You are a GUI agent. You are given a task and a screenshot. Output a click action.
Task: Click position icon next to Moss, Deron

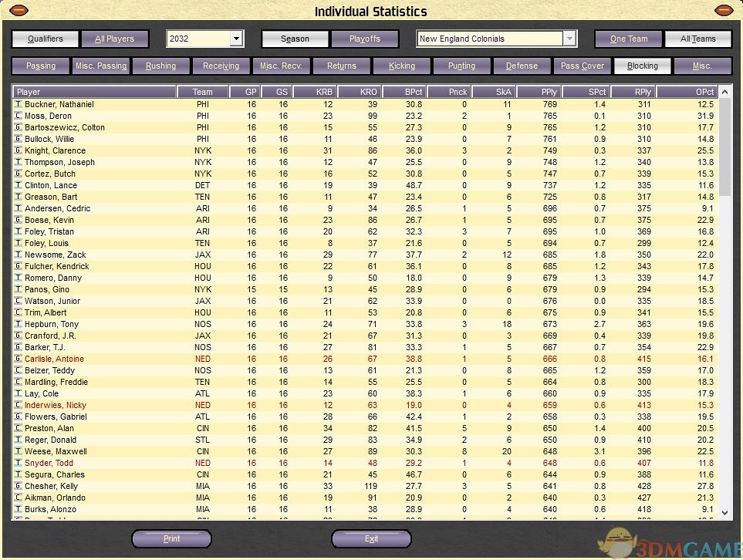point(19,116)
